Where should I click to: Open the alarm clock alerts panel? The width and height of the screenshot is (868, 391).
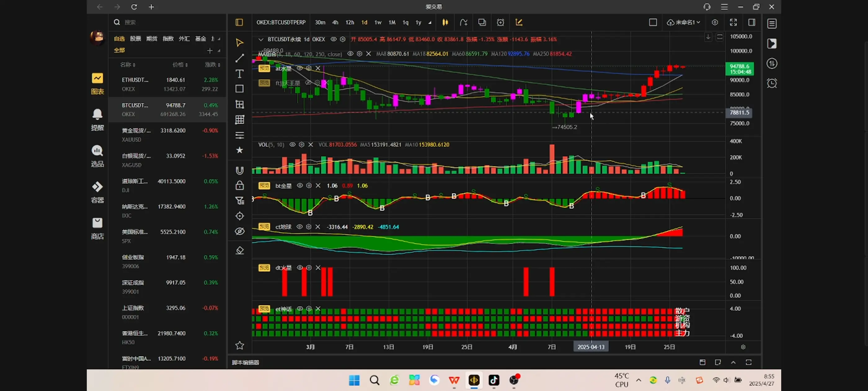point(772,83)
